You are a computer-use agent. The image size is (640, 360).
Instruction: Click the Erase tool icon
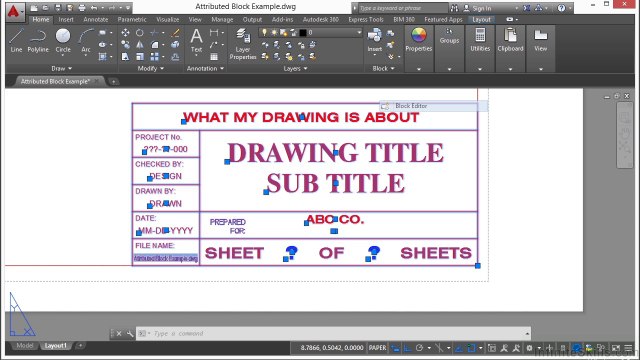click(x=176, y=33)
